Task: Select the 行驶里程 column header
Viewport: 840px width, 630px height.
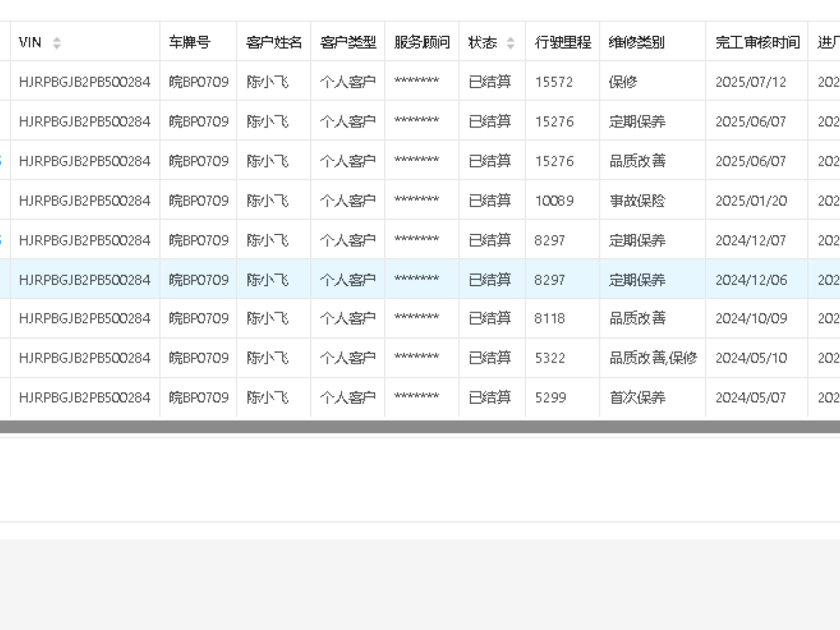Action: tap(563, 43)
